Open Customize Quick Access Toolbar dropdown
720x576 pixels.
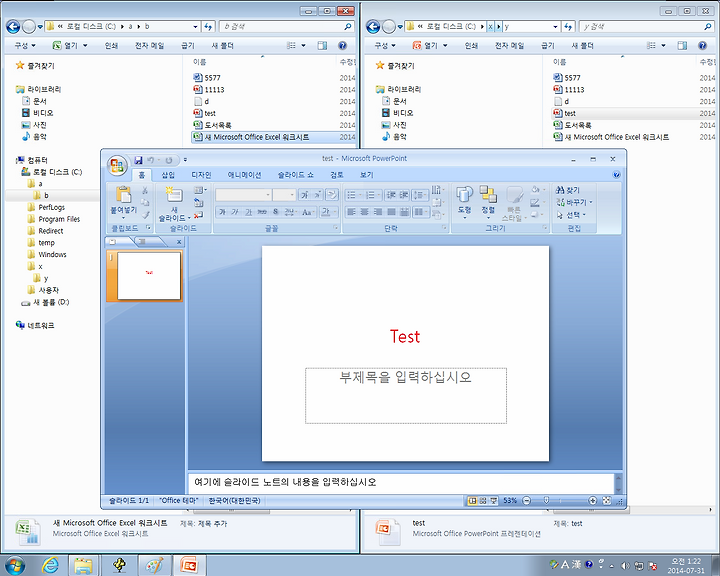[x=185, y=160]
